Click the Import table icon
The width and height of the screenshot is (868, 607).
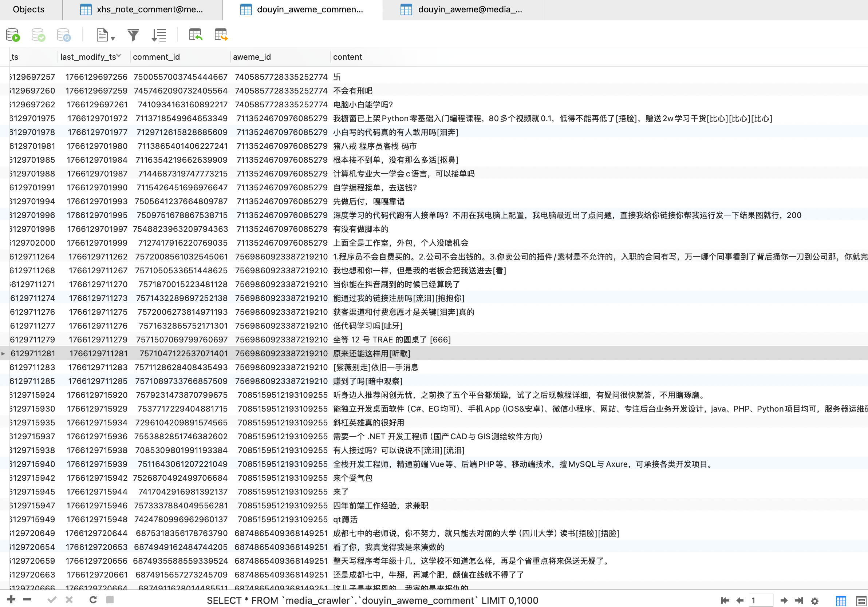tap(196, 35)
